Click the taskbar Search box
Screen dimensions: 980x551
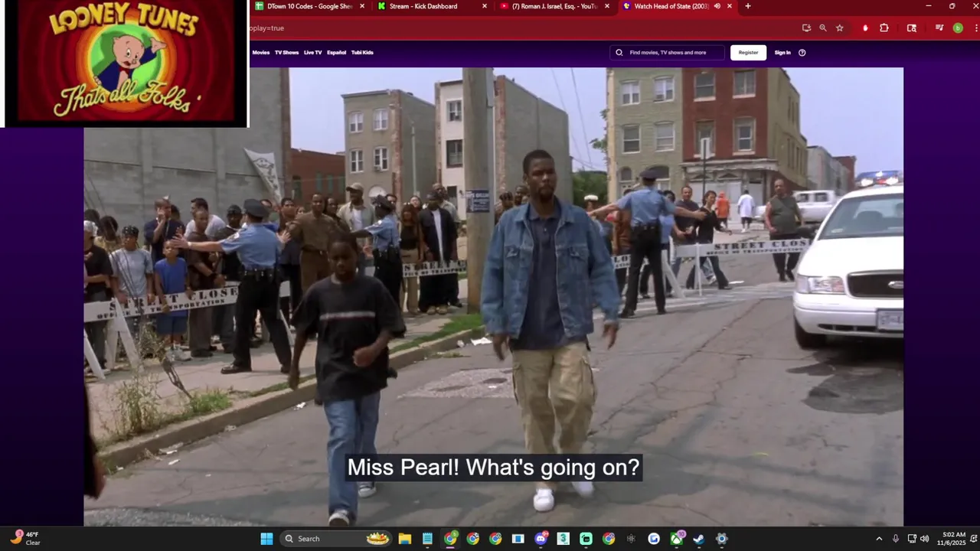click(x=337, y=539)
